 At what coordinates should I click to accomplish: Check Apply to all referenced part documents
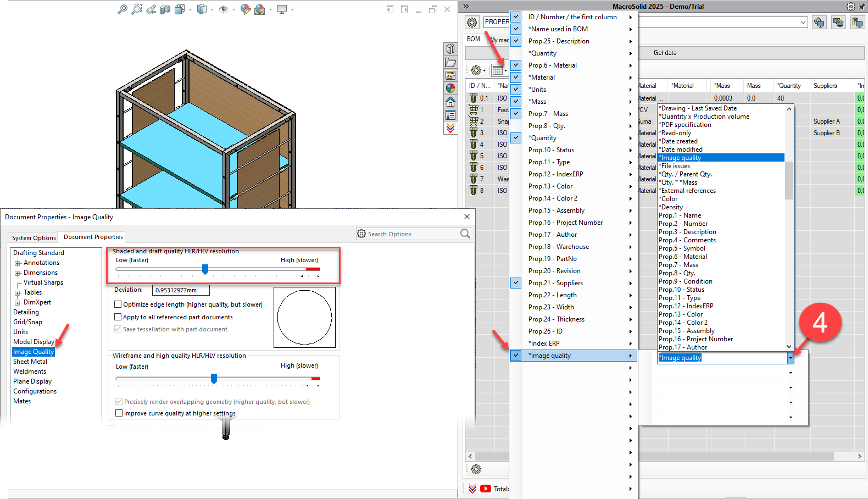[118, 317]
